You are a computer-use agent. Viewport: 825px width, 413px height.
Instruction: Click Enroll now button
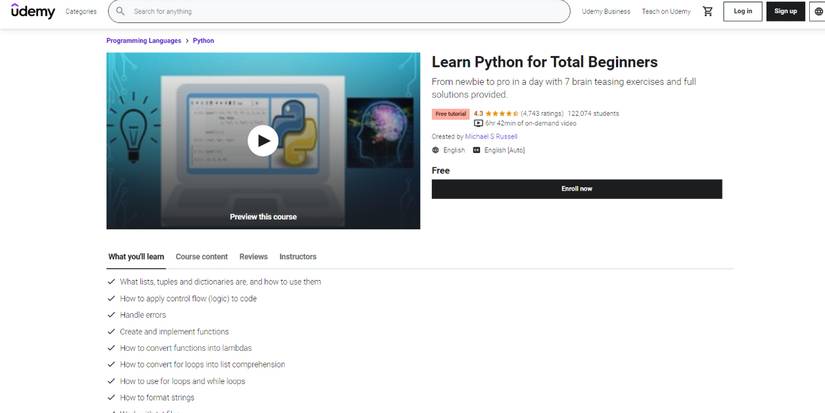577,189
